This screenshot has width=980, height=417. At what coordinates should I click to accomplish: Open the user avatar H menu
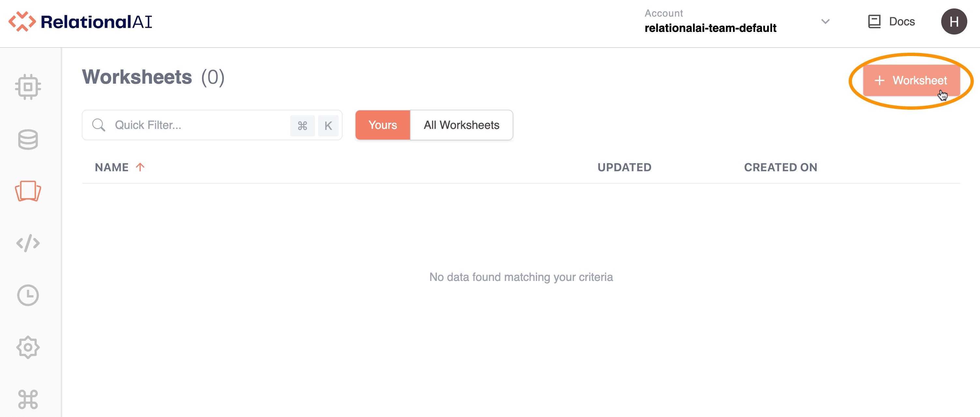click(954, 22)
